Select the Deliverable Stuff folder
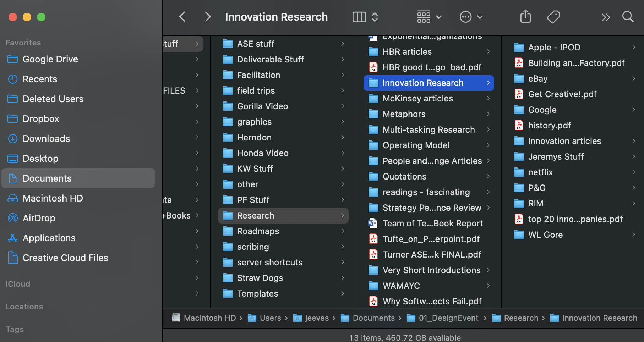 point(283,59)
